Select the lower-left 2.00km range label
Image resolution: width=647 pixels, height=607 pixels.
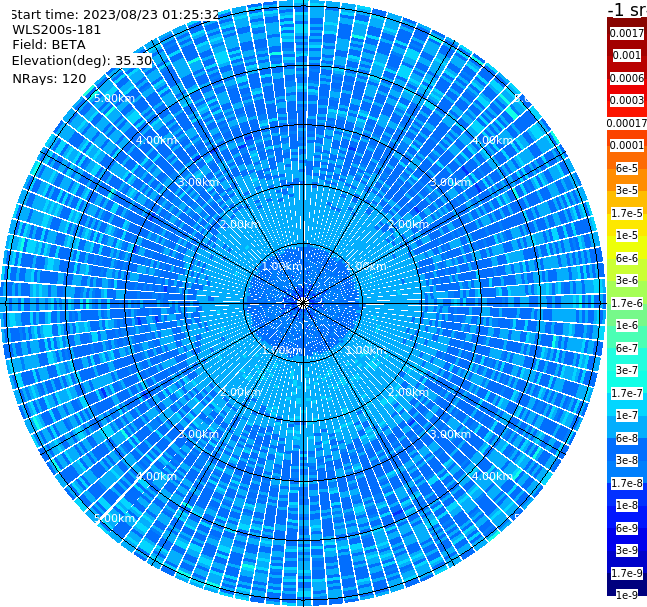[241, 392]
